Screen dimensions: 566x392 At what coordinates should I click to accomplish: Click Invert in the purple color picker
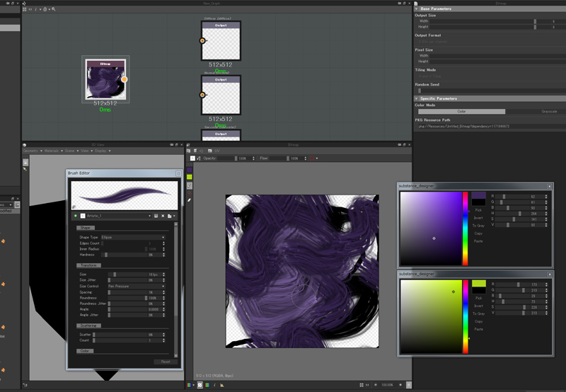click(x=478, y=218)
